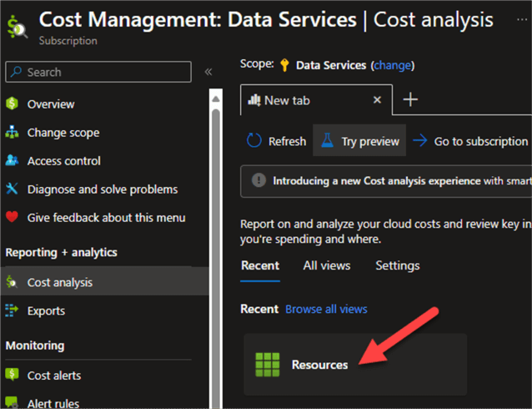Switch to the Settings tab
This screenshot has height=409, width=532.
point(397,265)
